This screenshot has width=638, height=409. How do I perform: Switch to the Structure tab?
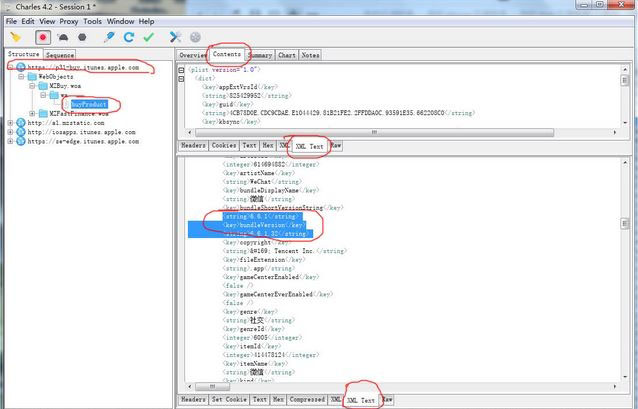[24, 54]
